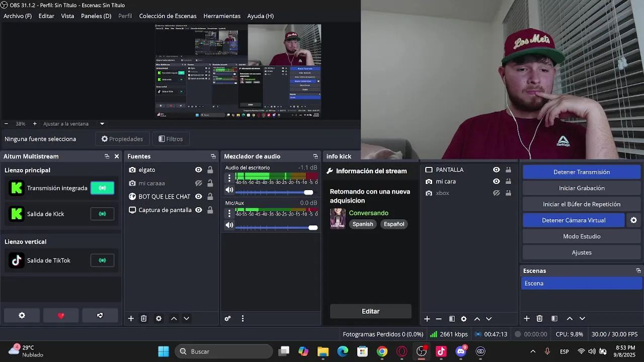Toggle lock on elgato source
Screen dimensions: 644x362
click(210, 170)
